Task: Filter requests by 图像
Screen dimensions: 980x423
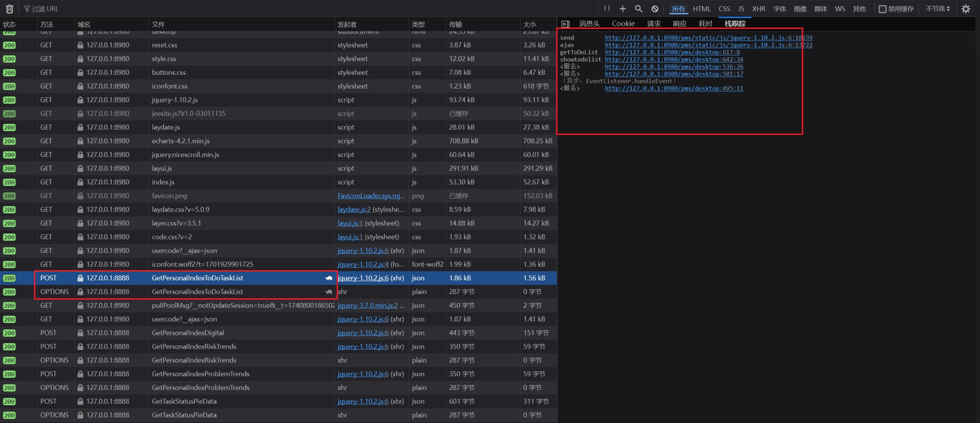Action: (800, 9)
